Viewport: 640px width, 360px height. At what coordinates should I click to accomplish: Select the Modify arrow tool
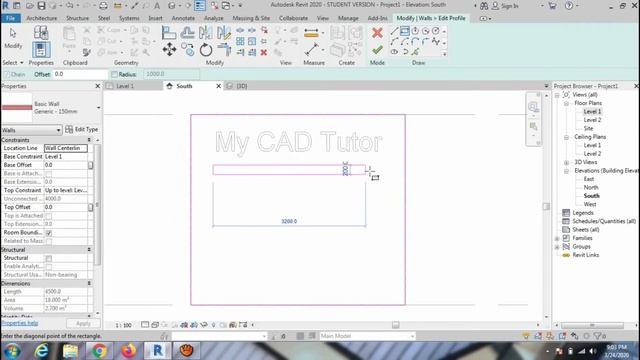click(13, 33)
